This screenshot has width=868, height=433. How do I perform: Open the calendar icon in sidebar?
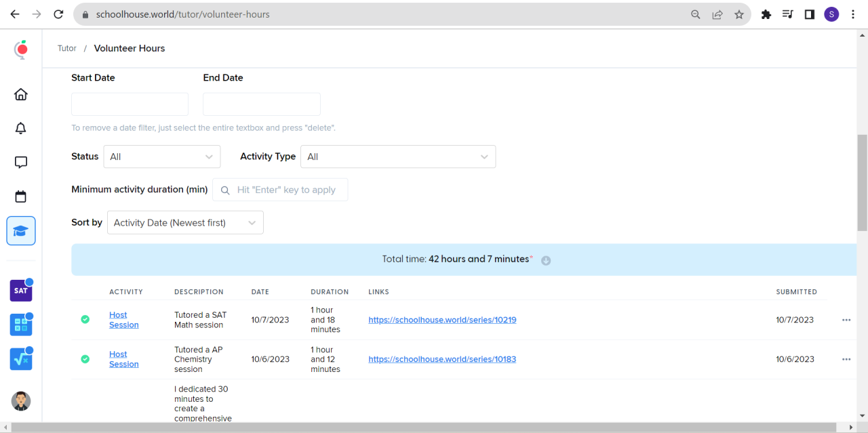tap(21, 197)
